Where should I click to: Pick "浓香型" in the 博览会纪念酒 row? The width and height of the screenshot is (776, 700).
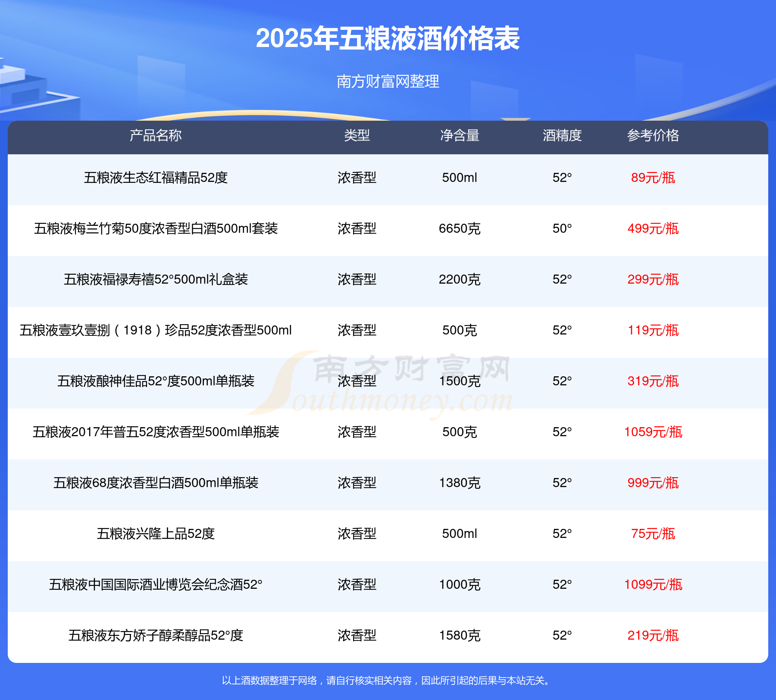[x=357, y=584]
